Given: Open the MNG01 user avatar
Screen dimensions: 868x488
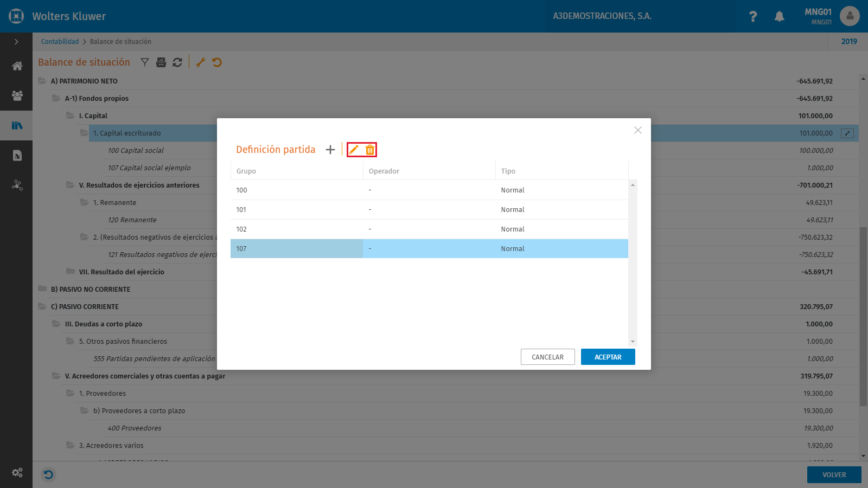Looking at the screenshot, I should (x=850, y=16).
